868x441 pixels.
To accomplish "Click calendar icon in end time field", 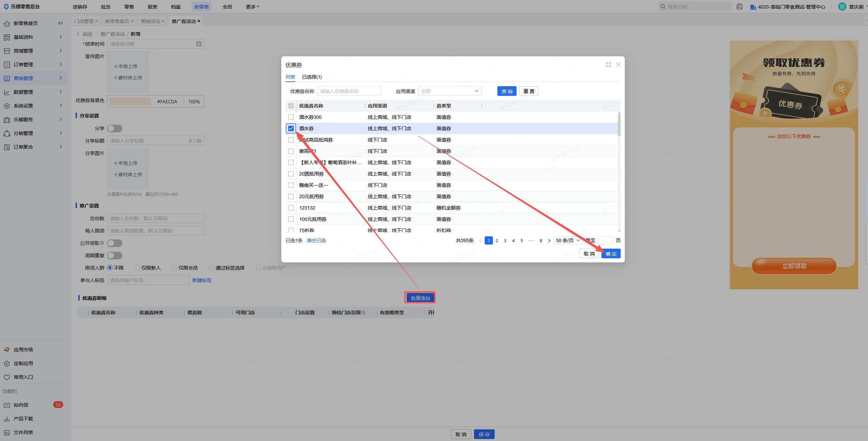I will tap(199, 44).
